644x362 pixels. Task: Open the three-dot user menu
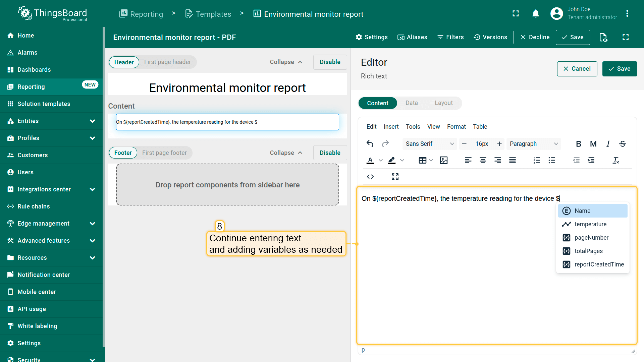[627, 14]
